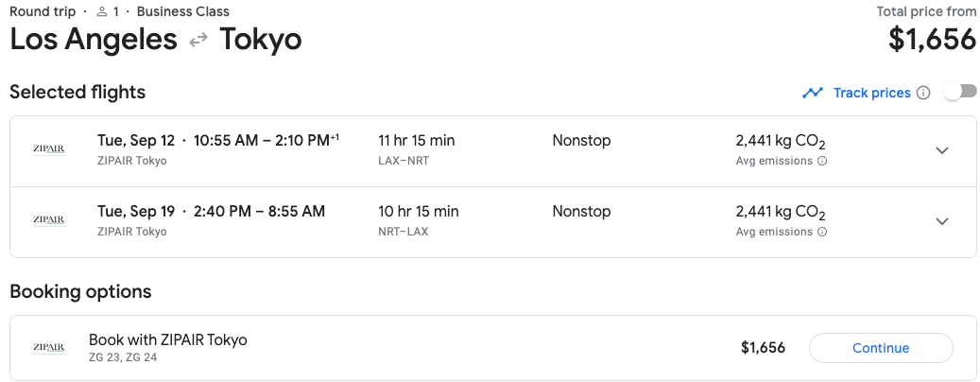The image size is (980, 382).
Task: Click the emissions info icon for LAX–NRT flight
Action: [822, 161]
